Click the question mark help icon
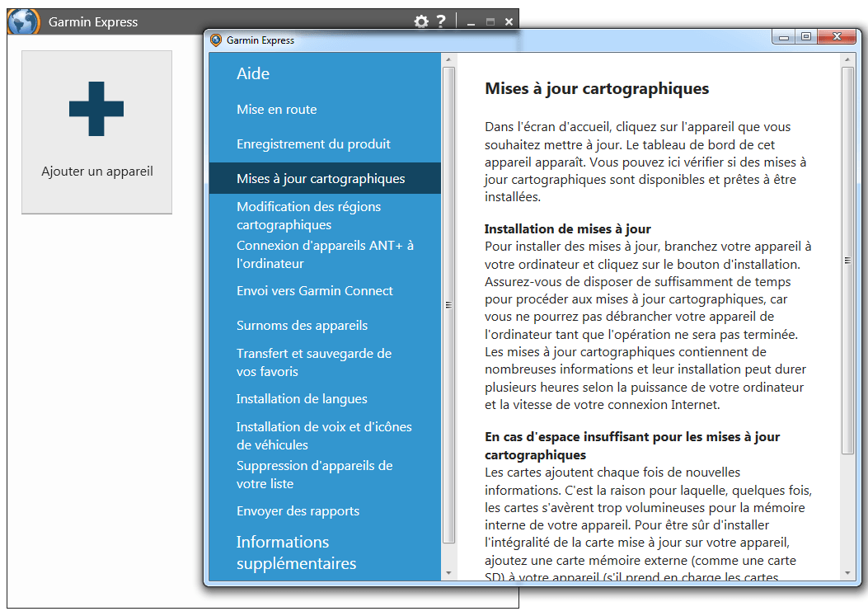 [441, 21]
